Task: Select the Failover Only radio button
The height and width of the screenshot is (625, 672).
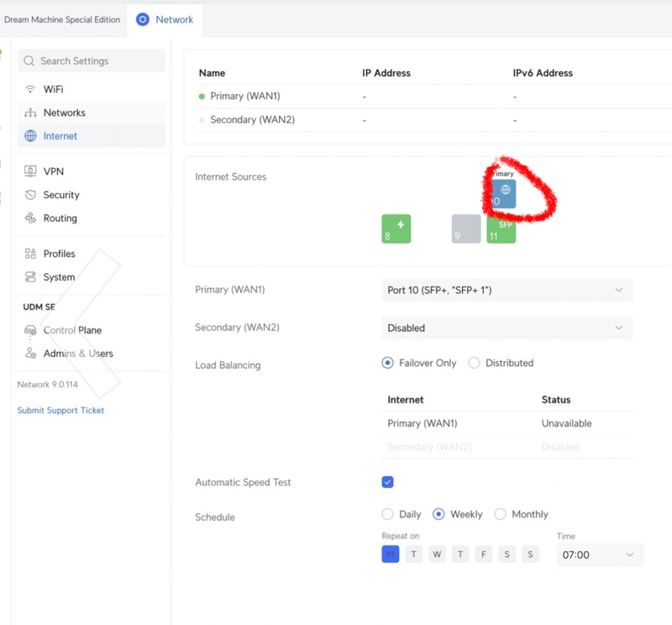Action: pyautogui.click(x=387, y=363)
